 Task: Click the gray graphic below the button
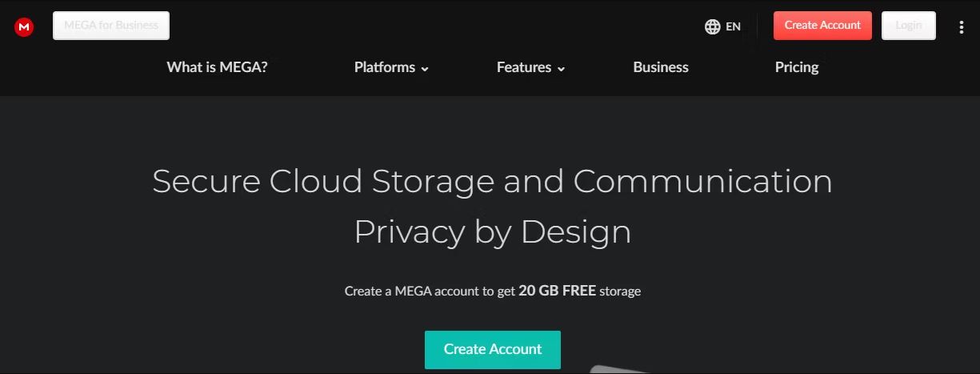click(616, 369)
